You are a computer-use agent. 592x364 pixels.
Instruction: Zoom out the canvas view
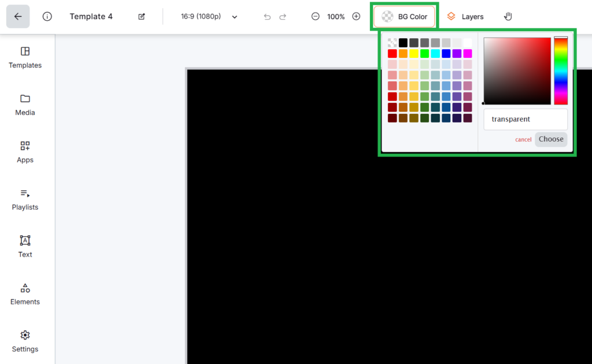pos(316,16)
